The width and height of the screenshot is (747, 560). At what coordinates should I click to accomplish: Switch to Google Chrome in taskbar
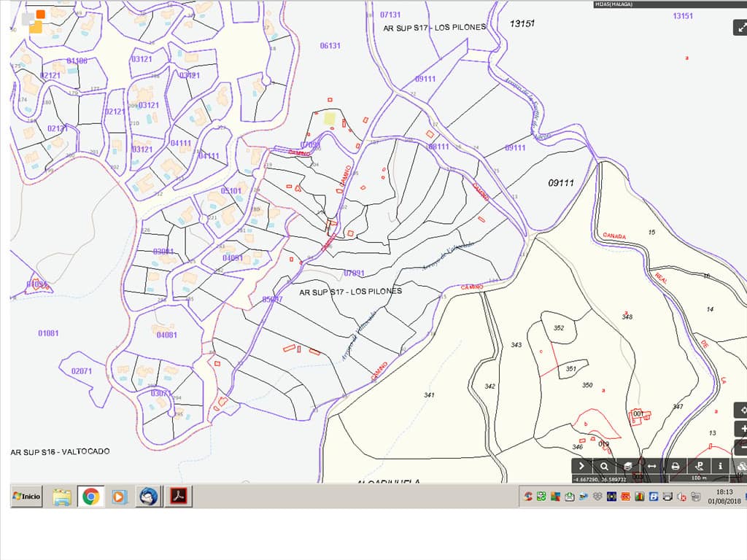[90, 497]
